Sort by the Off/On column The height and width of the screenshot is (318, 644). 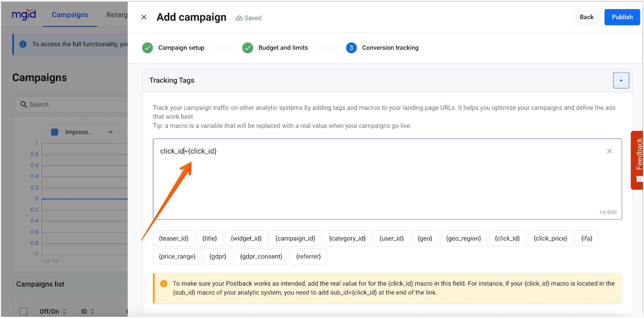pyautogui.click(x=64, y=312)
